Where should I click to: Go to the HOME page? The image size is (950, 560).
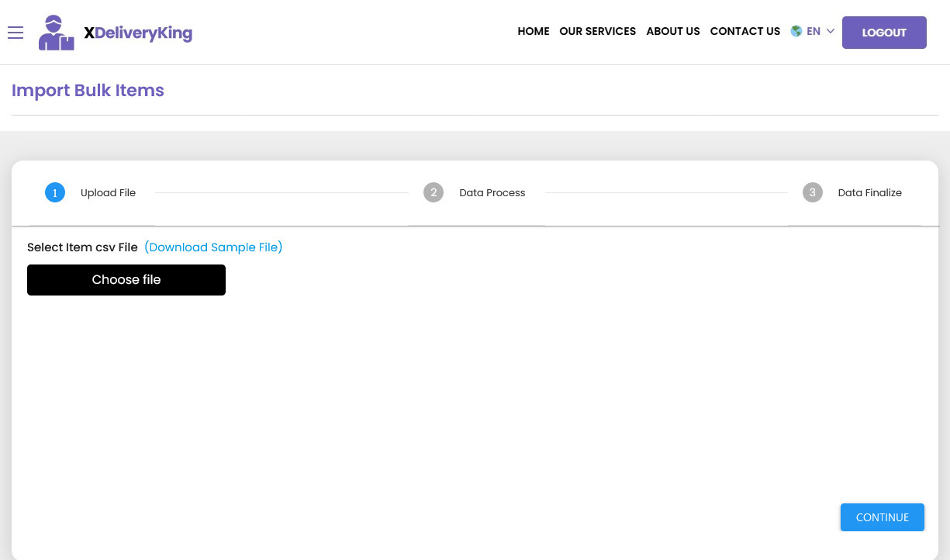533,32
